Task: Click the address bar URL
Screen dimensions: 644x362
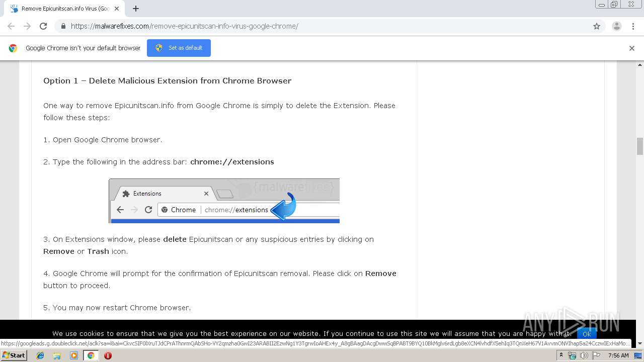Action: [x=184, y=26]
